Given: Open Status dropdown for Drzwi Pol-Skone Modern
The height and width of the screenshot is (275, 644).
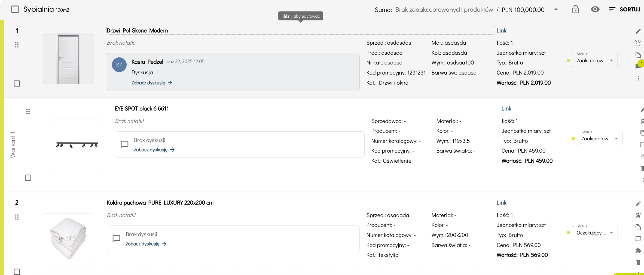Looking at the screenshot, I should pos(595,60).
